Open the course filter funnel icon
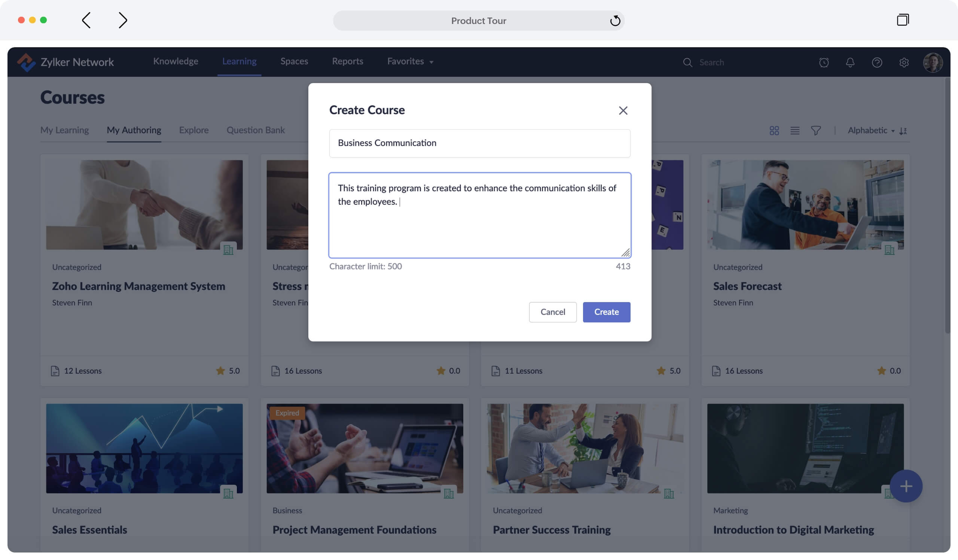The image size is (958, 560). (815, 130)
